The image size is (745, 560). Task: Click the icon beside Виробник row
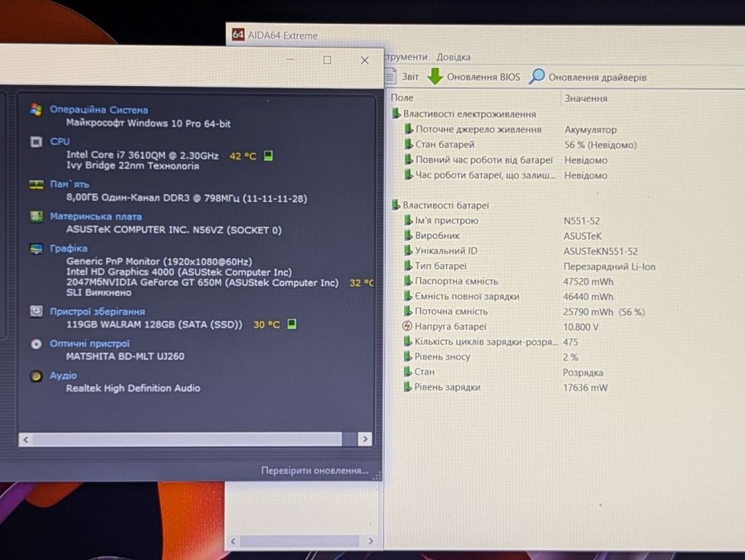coord(407,235)
